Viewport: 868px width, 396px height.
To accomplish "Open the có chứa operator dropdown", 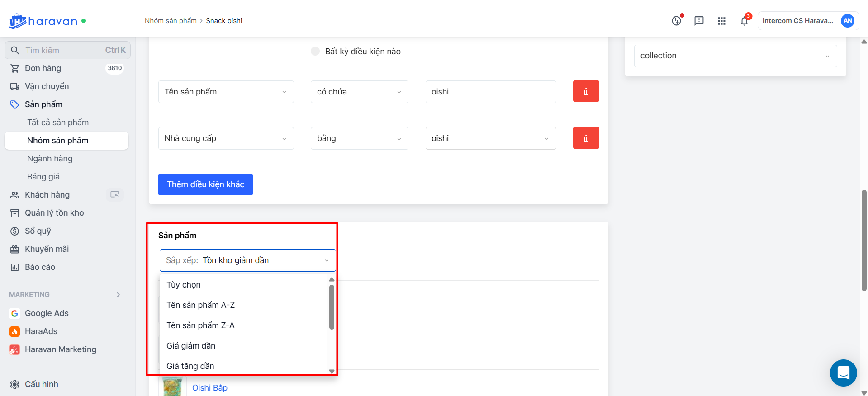I will [x=360, y=92].
